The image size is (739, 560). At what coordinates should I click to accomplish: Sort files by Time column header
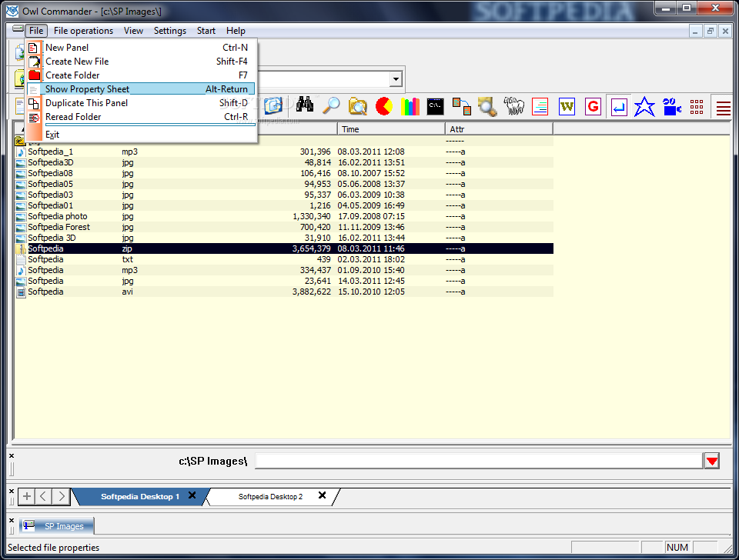pyautogui.click(x=391, y=129)
